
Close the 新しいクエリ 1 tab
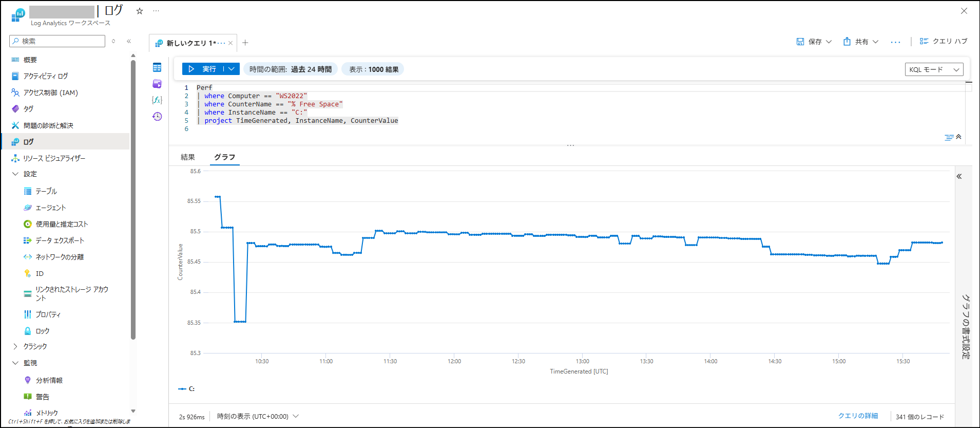coord(230,43)
